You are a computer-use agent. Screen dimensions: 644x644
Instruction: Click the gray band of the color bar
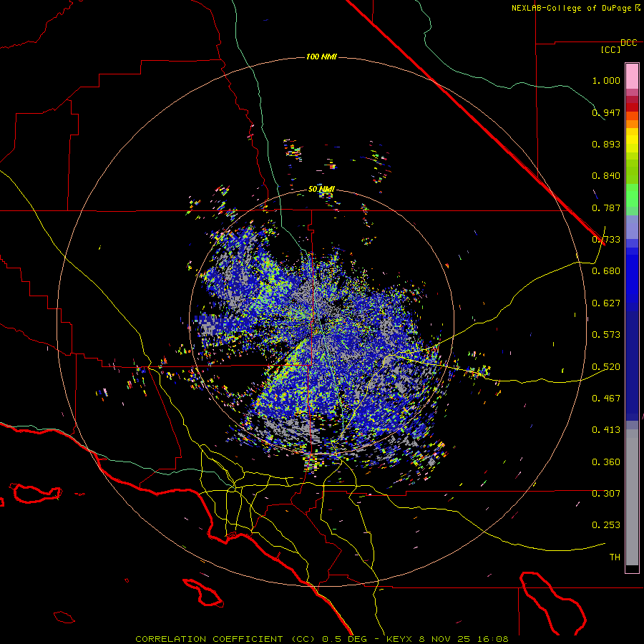pyautogui.click(x=632, y=497)
